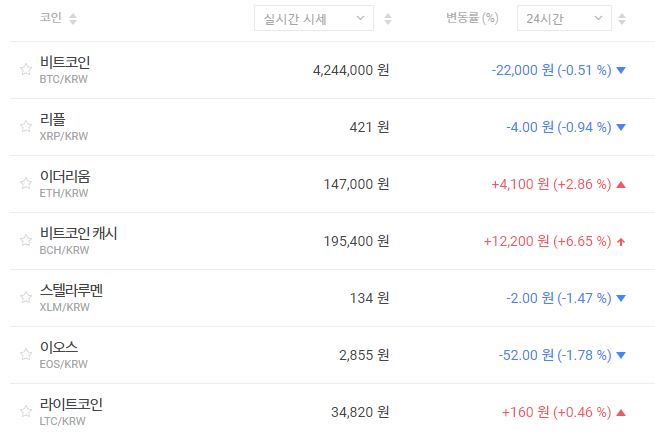Image resolution: width=655 pixels, height=440 pixels.
Task: Sort by coin name using sort arrows
Action: click(x=73, y=19)
